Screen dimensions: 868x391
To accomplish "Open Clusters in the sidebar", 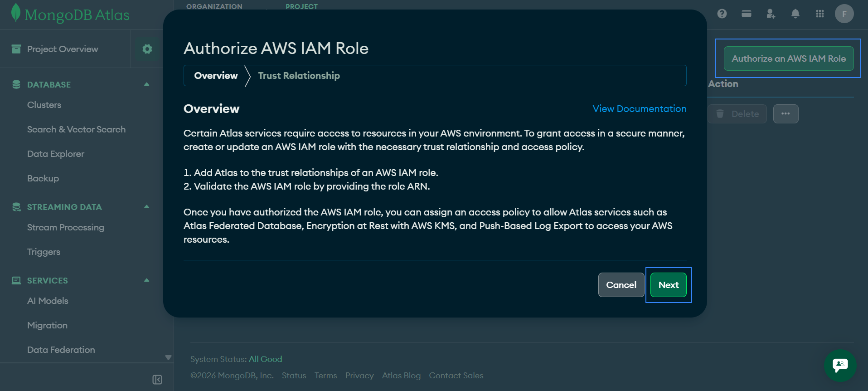I will (44, 105).
